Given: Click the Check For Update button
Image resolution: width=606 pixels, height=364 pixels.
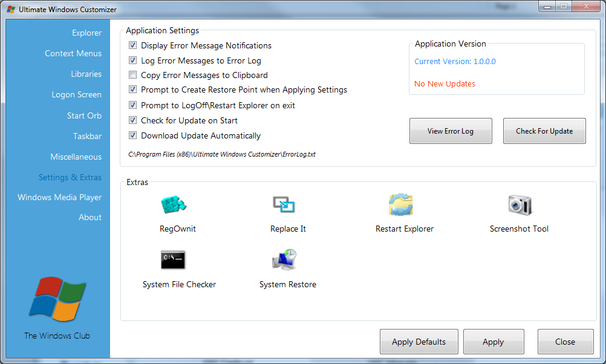Looking at the screenshot, I should click(x=544, y=131).
